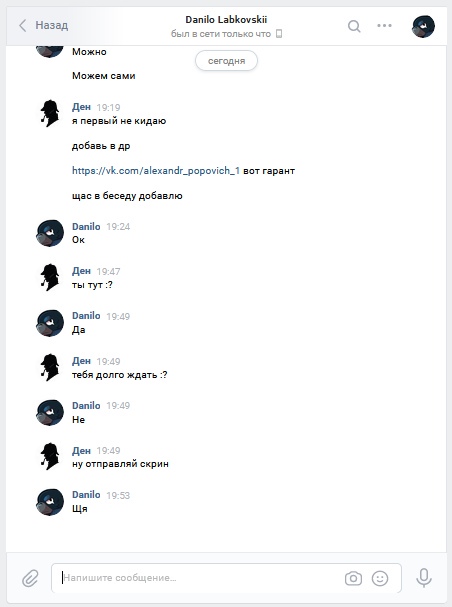Screen dimensions: 452x607
Task: Select the 'ну отправляй скрин' message
Action: 120,464
